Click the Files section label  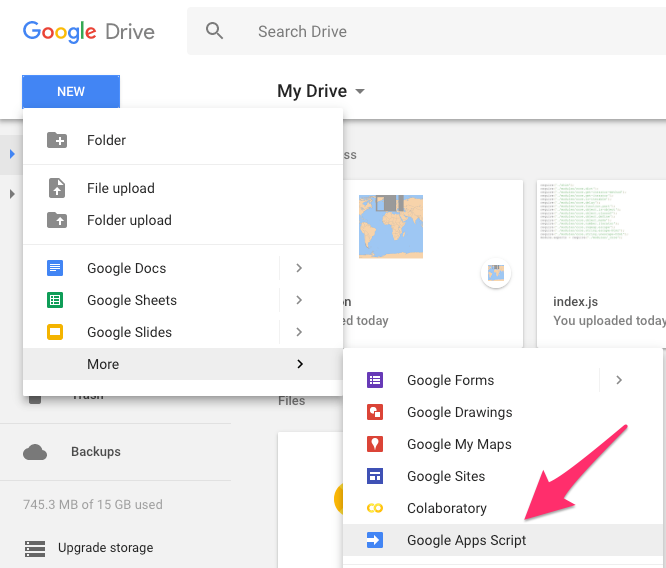tap(292, 401)
